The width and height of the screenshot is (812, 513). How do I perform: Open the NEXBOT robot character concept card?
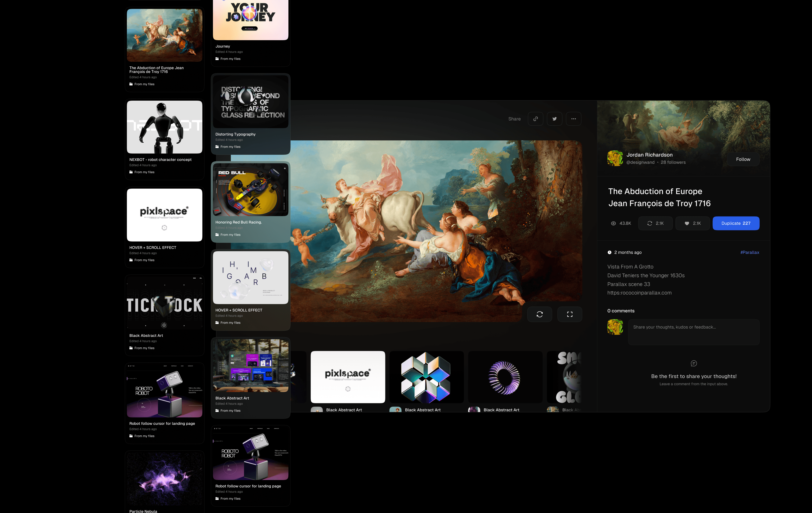coord(165,127)
